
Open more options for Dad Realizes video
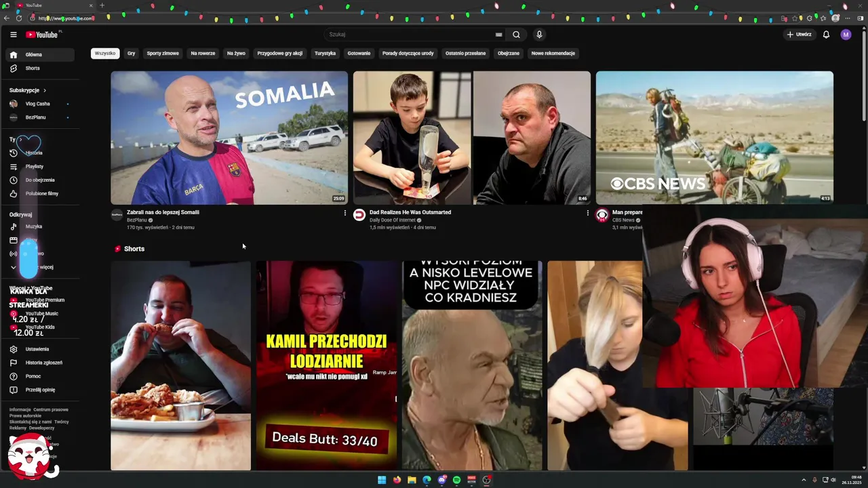[x=587, y=213]
